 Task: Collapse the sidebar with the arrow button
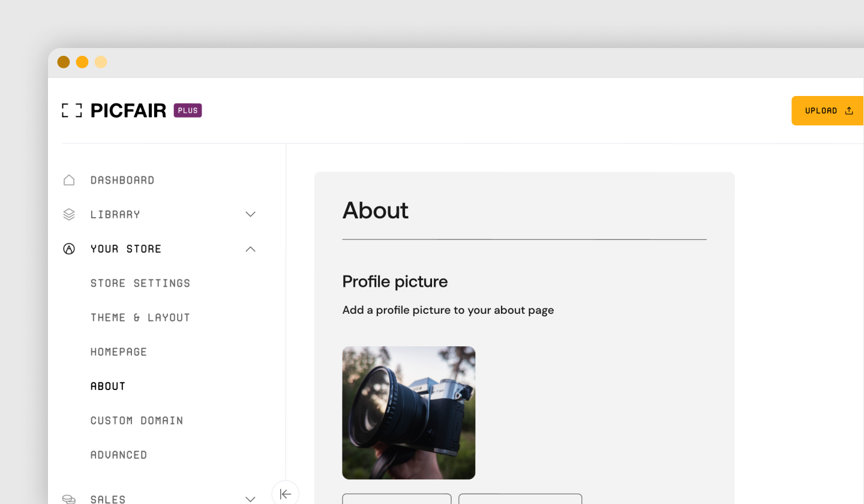(286, 493)
